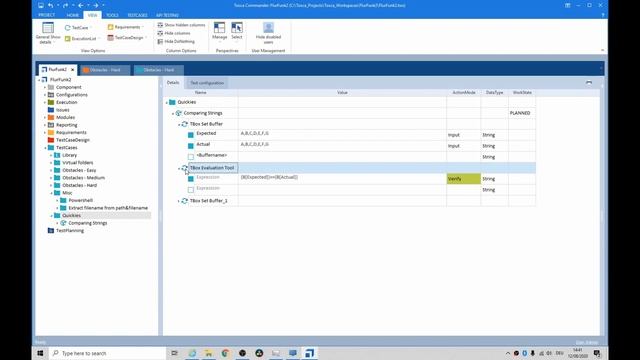Switch to Obstacles - Hard tab with blue icon
The width and height of the screenshot is (640, 360).
[158, 70]
